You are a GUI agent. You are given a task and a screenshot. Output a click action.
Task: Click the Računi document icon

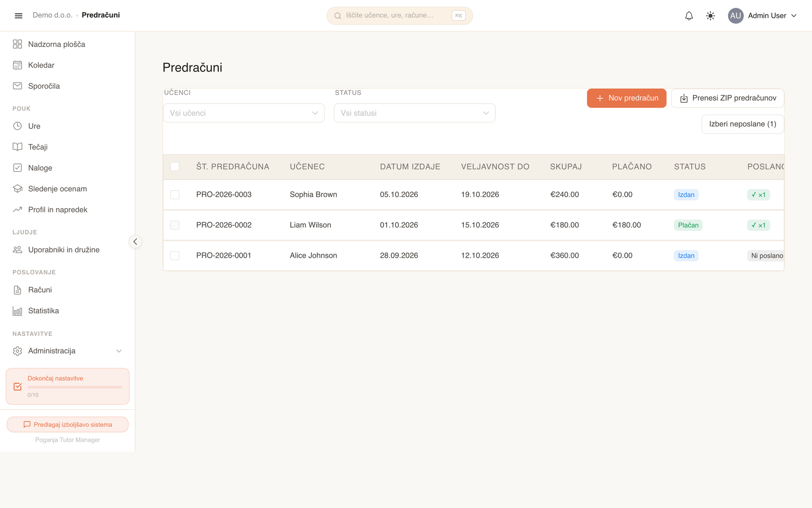click(x=17, y=290)
